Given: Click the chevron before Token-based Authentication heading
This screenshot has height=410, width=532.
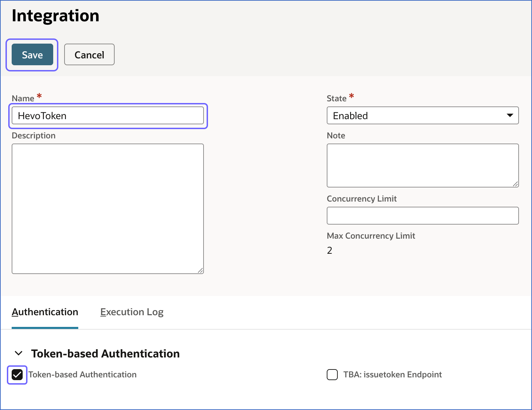Looking at the screenshot, I should pos(18,353).
